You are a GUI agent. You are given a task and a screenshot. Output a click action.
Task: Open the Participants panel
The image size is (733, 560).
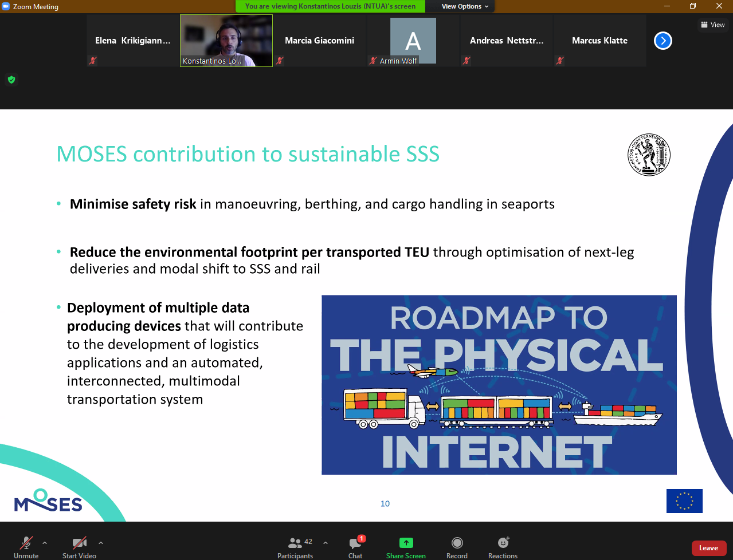tap(295, 547)
